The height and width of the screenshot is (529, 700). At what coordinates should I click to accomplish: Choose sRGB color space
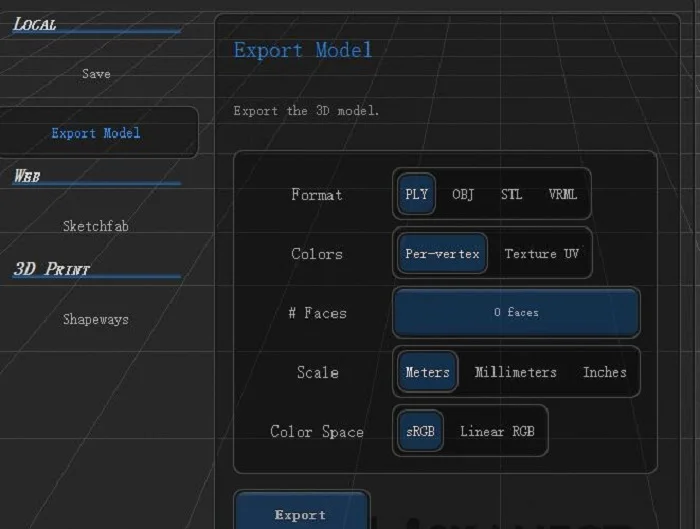click(420, 432)
